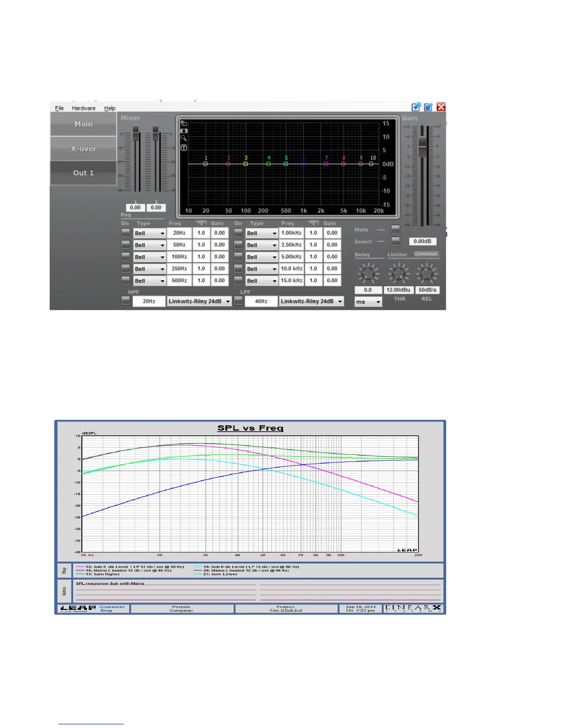Click the Delay knob

[368, 273]
